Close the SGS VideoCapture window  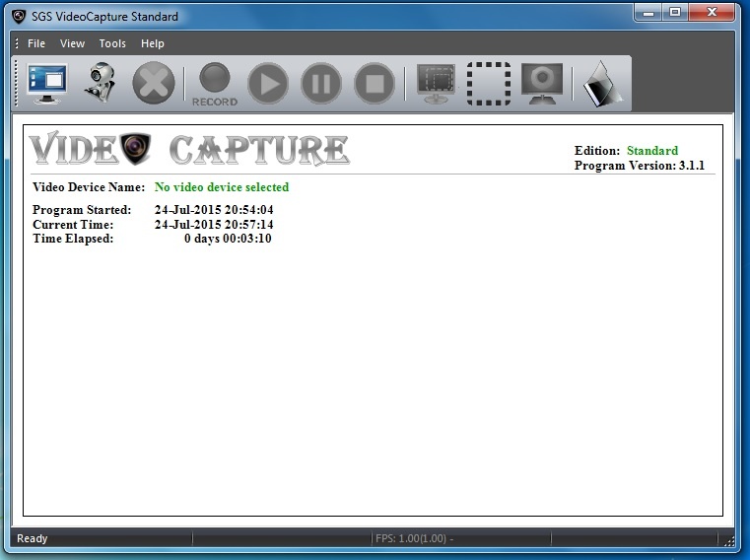click(x=712, y=13)
